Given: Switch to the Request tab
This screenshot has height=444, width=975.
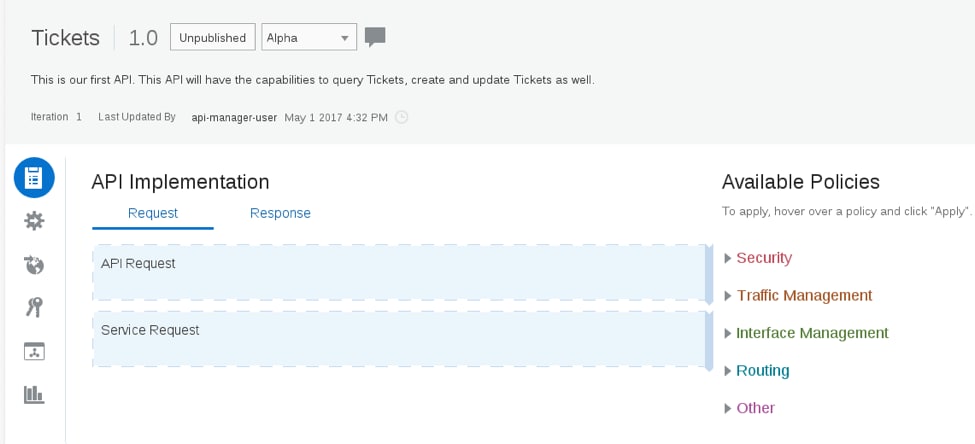Looking at the screenshot, I should click(153, 213).
